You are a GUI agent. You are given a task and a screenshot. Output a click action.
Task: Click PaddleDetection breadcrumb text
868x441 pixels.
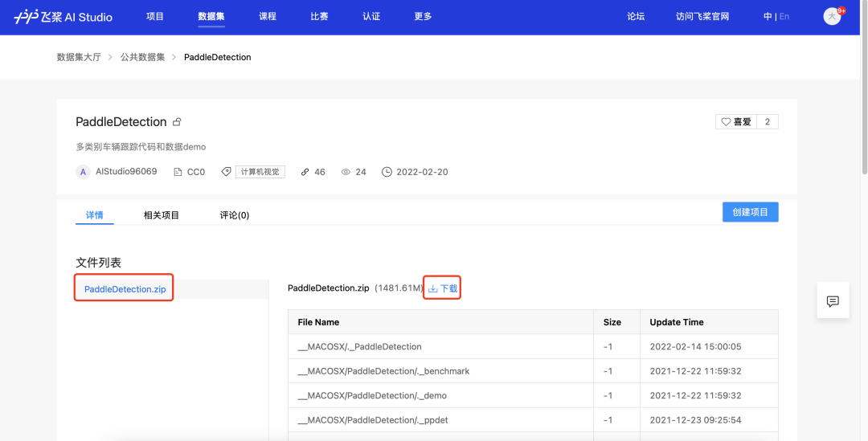click(218, 57)
